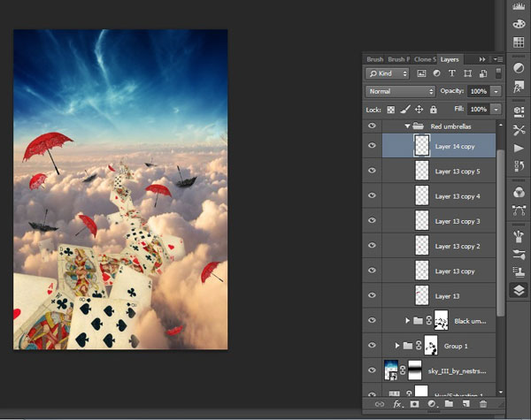The height and width of the screenshot is (420, 531).
Task: Create new adjustment layer icon
Action: point(432,404)
